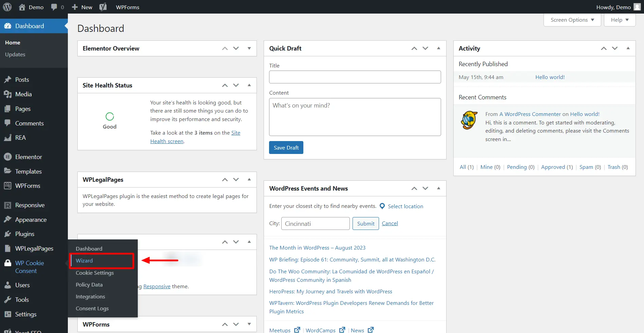Select Wizard from WP Cookie Consent submenu
The image size is (644, 333).
[84, 260]
